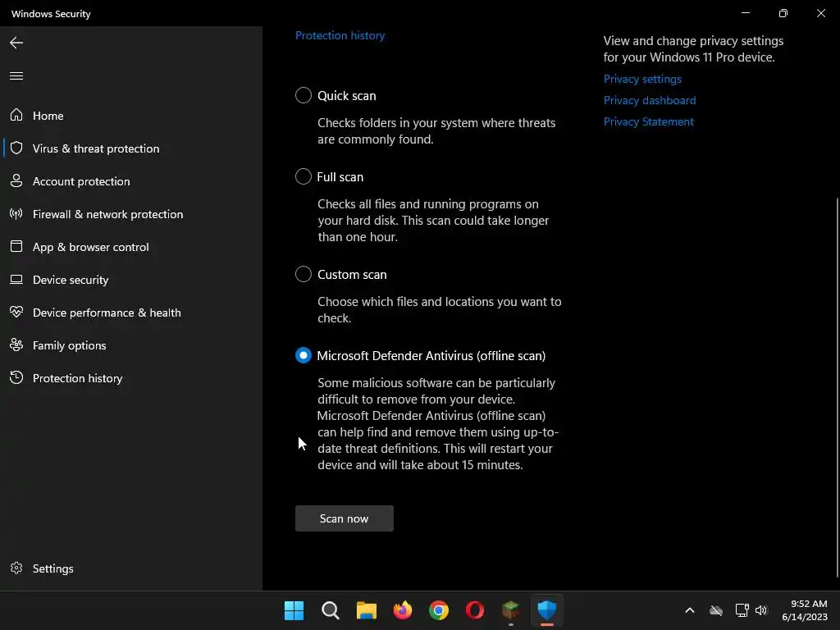
Task: Select the Custom scan radio button
Action: point(304,274)
